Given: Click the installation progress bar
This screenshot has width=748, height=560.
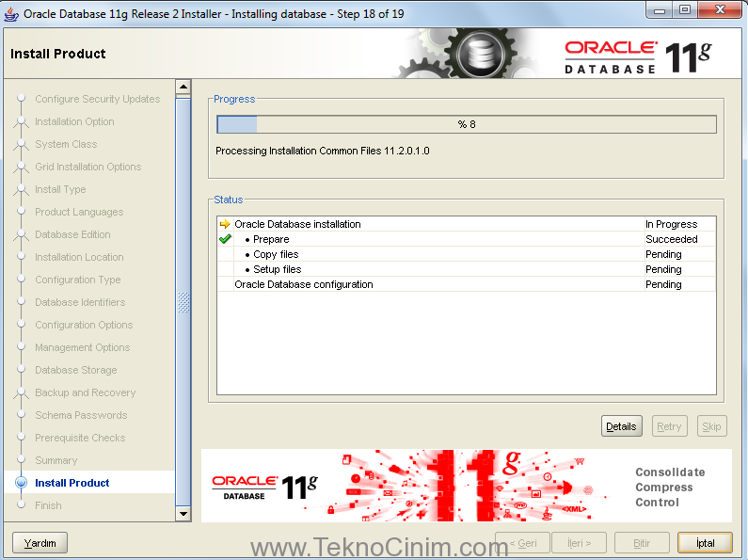Looking at the screenshot, I should pyautogui.click(x=466, y=124).
